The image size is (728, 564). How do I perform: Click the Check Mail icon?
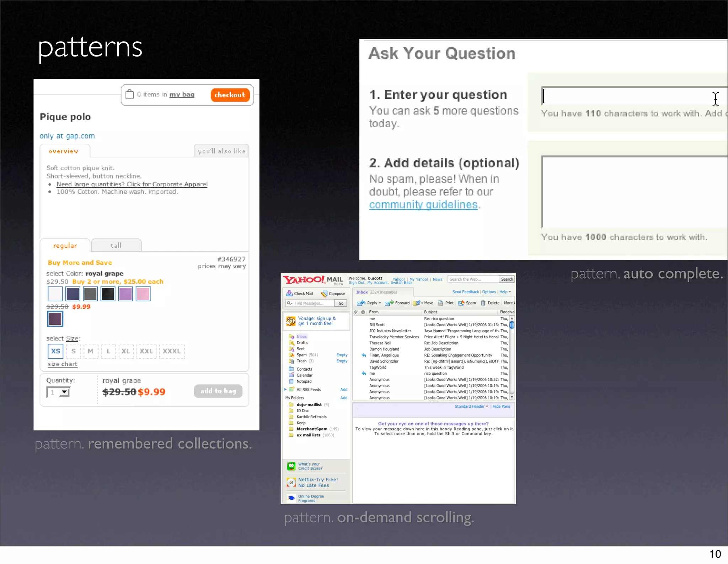coord(289,294)
